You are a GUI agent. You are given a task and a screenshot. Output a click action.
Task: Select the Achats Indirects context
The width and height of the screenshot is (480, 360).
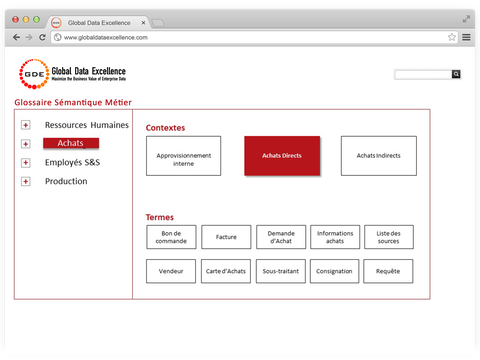[379, 156]
